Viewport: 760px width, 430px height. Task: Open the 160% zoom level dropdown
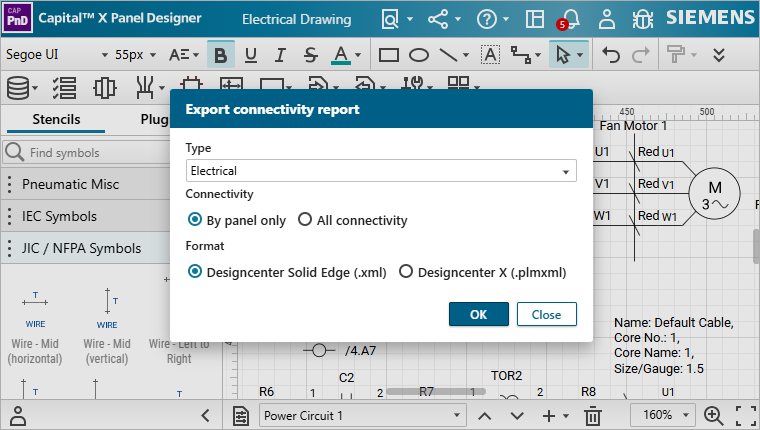click(663, 415)
